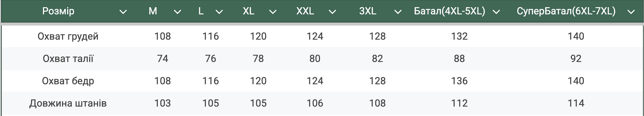Image resolution: width=644 pixels, height=116 pixels.
Task: Select the 136 cell in Охват бедр row
Action: pos(459,81)
